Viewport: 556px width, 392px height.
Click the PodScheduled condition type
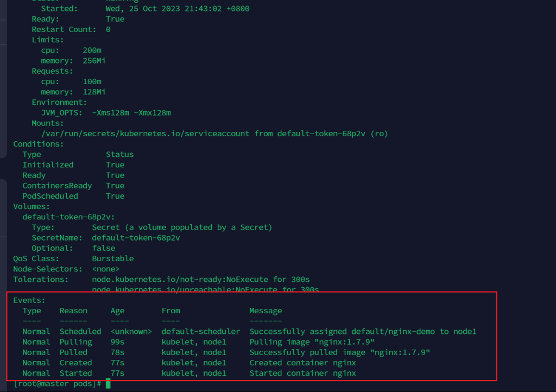pos(50,196)
